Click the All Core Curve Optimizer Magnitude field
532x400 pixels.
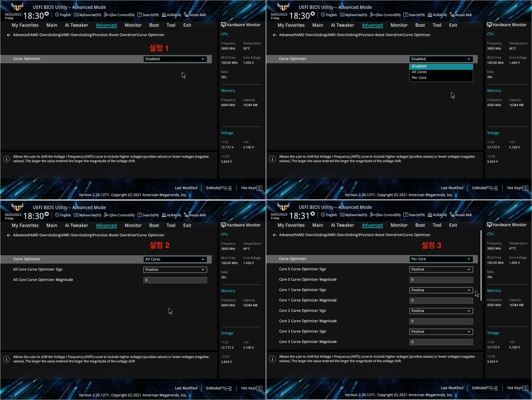coord(175,280)
